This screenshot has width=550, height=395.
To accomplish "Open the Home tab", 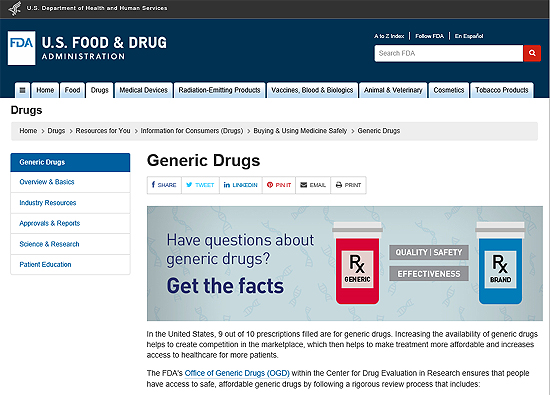I will click(x=45, y=90).
